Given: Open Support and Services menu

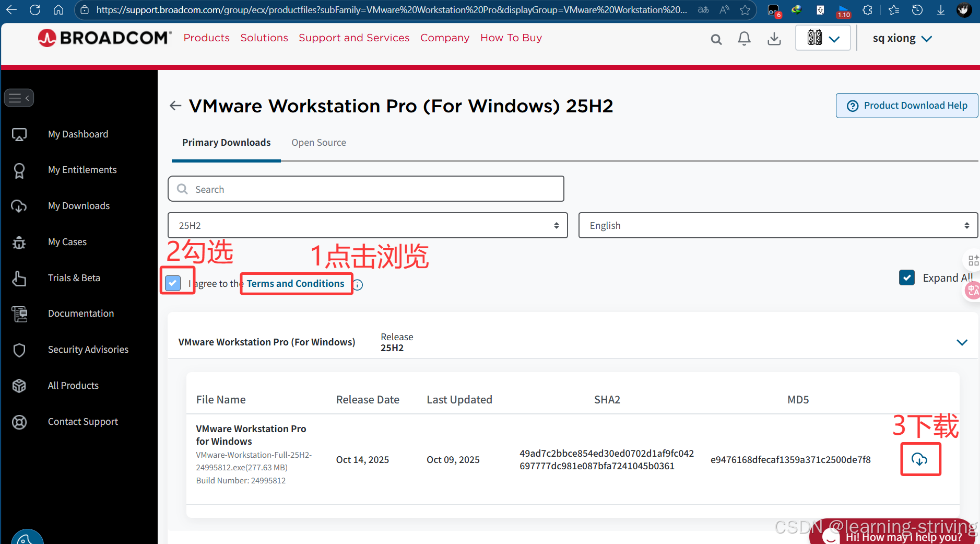Looking at the screenshot, I should click(354, 38).
